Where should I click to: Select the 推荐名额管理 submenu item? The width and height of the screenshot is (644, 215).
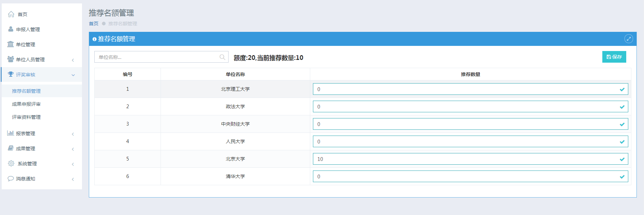click(42, 91)
